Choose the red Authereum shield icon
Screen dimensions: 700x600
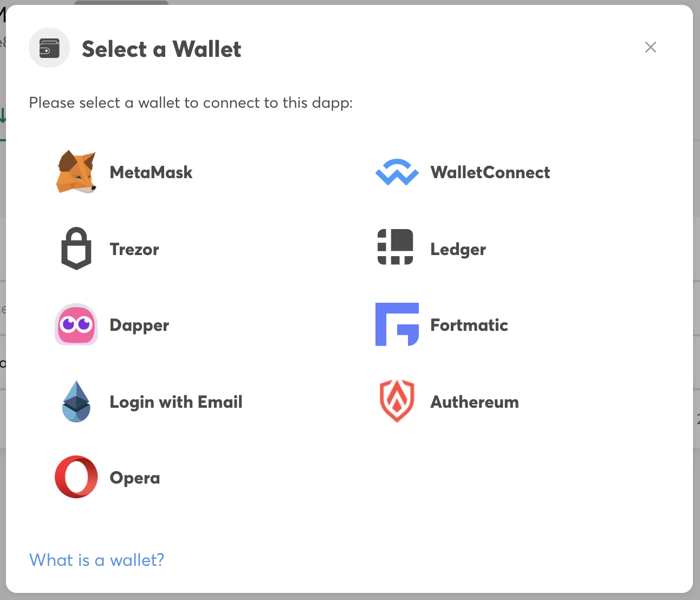click(x=397, y=401)
